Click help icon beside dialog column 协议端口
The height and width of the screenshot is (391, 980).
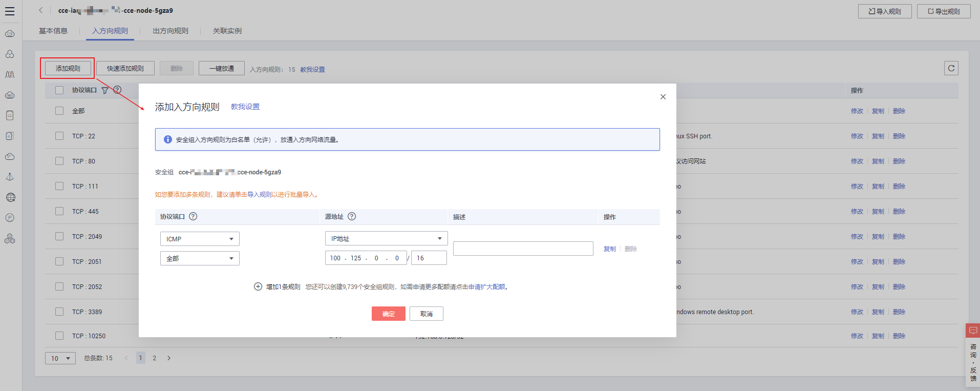[x=193, y=216]
